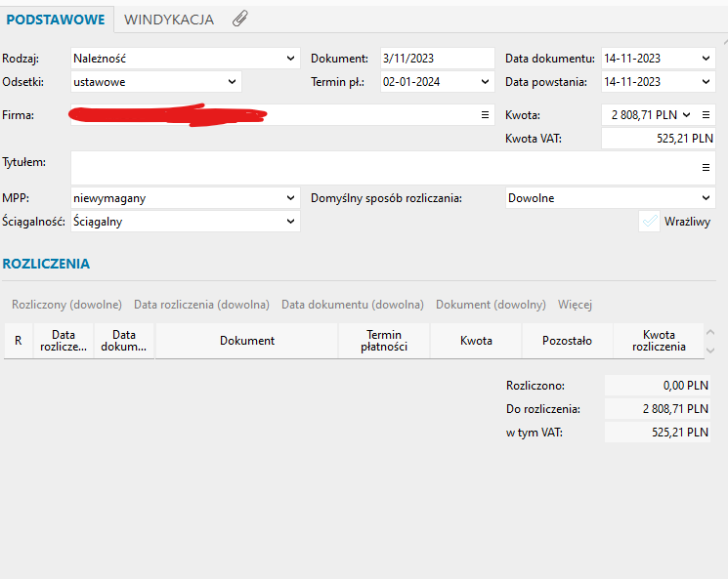
Task: Toggle the Wrażliwy checkbox
Action: [649, 222]
